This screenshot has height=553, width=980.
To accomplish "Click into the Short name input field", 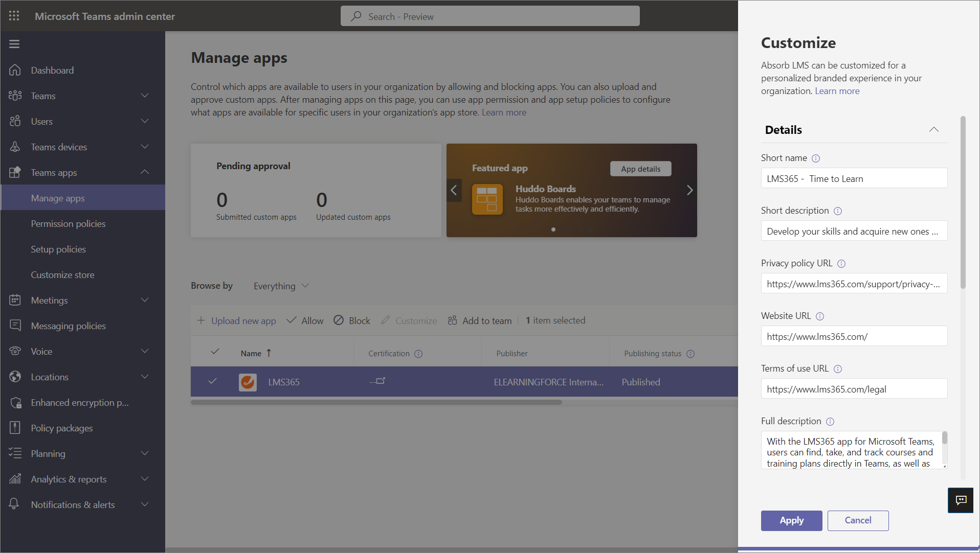I will (x=854, y=178).
